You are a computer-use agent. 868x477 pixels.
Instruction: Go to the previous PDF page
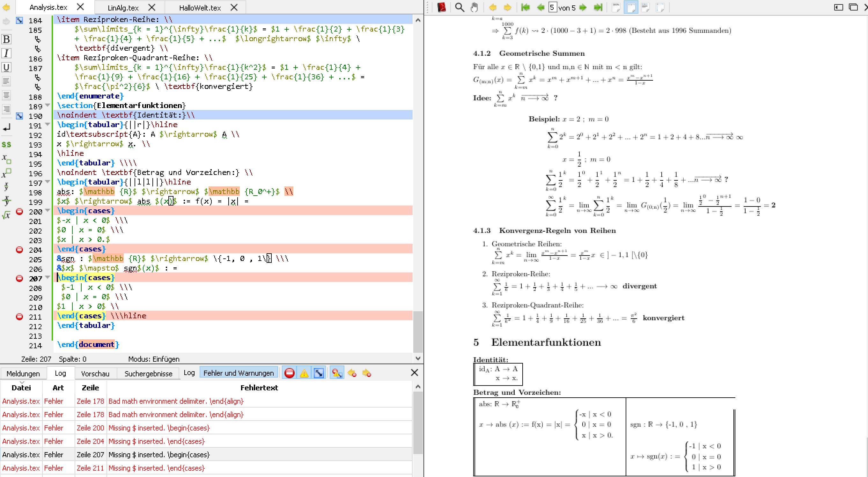[x=541, y=7]
